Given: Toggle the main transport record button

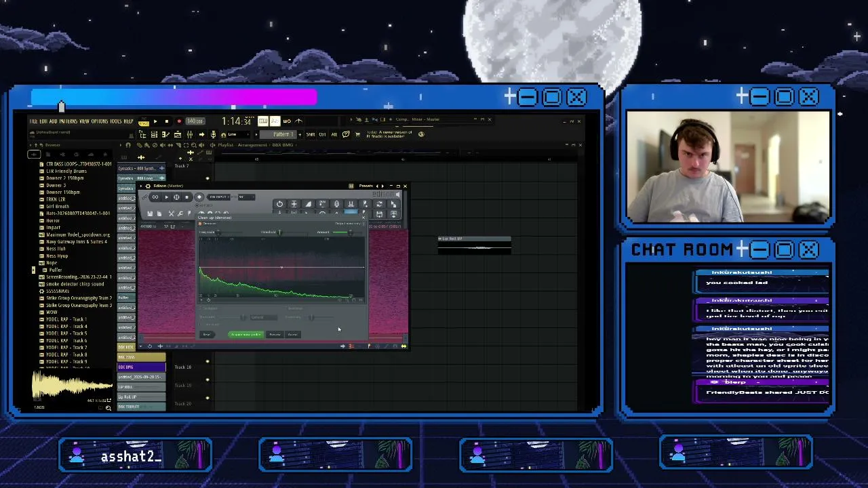Looking at the screenshot, I should [x=179, y=121].
